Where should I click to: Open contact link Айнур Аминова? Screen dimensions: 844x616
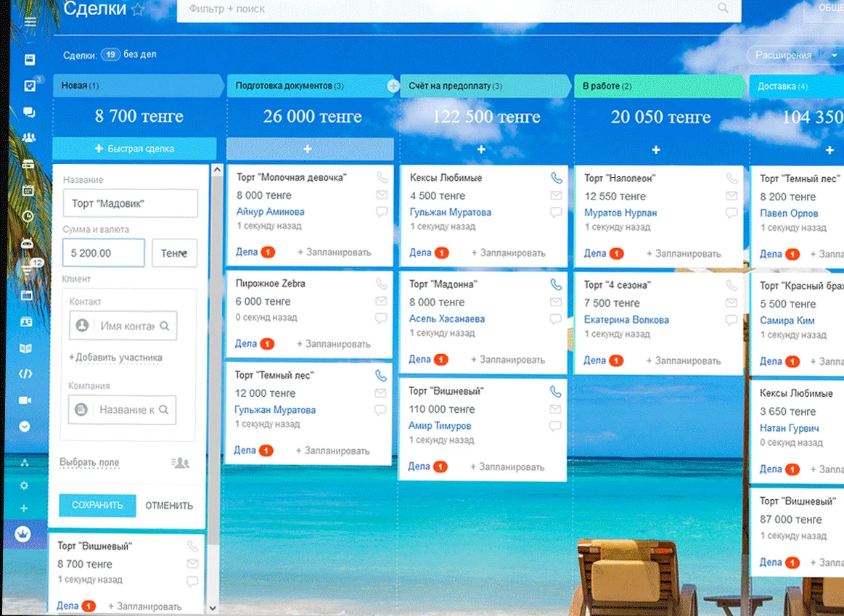(270, 212)
